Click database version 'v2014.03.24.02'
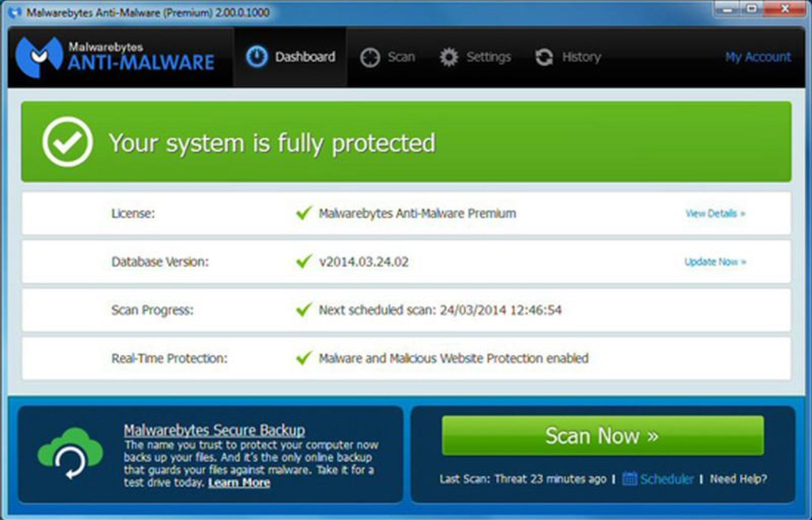 point(364,262)
